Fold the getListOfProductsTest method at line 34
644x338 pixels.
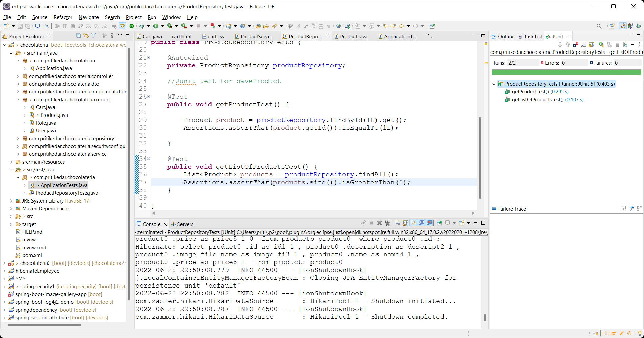click(x=148, y=159)
